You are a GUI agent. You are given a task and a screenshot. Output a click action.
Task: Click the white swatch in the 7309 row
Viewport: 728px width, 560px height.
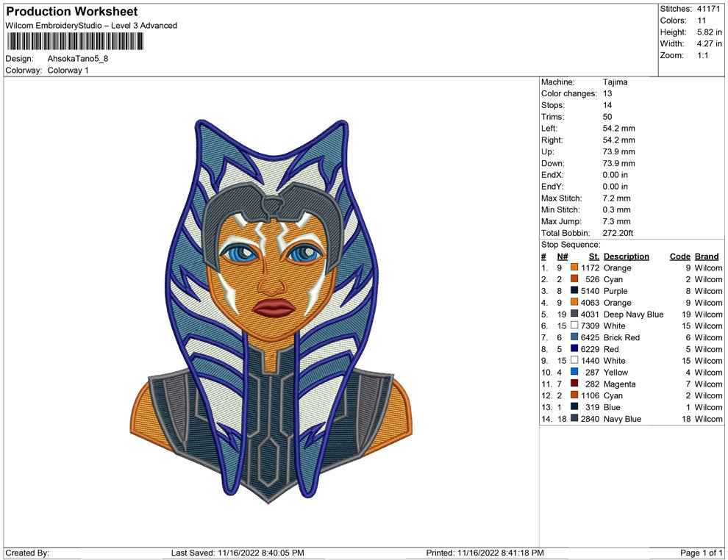[574, 326]
